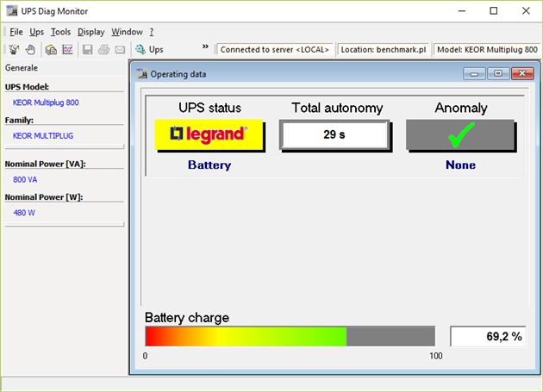Screen dimensions: 543x392
Task: Open the question mark help menu
Action: pos(152,32)
